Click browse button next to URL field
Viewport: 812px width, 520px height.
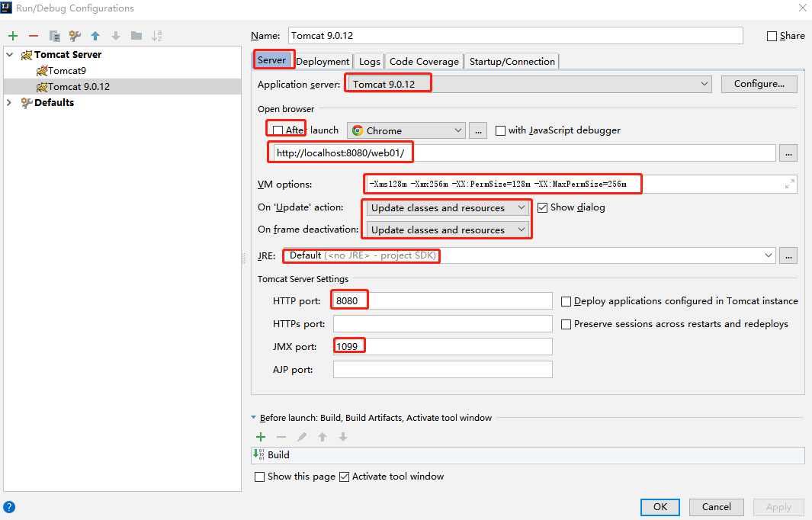click(788, 153)
